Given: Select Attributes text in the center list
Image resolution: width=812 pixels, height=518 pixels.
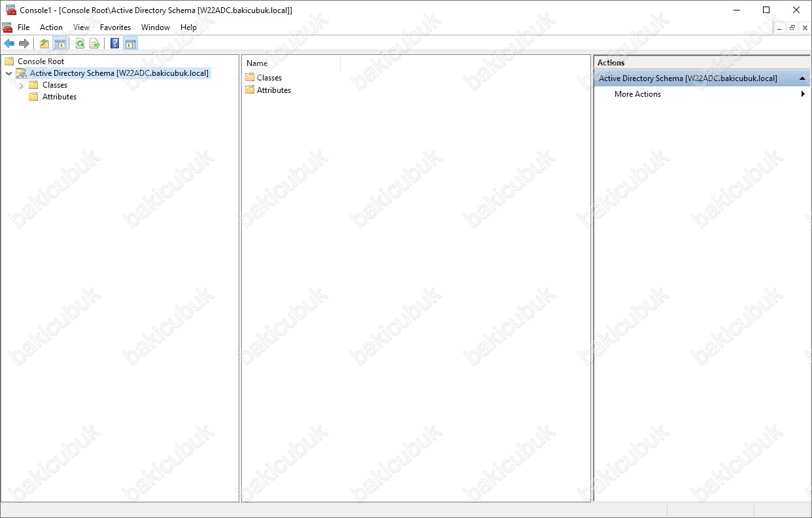Looking at the screenshot, I should [x=274, y=90].
